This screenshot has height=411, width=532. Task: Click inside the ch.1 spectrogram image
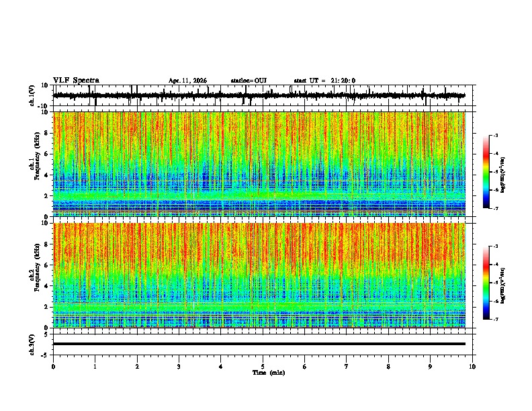259,164
